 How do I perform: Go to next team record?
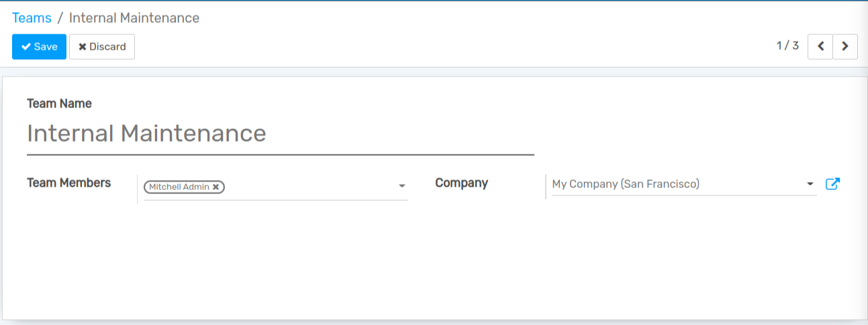[845, 46]
